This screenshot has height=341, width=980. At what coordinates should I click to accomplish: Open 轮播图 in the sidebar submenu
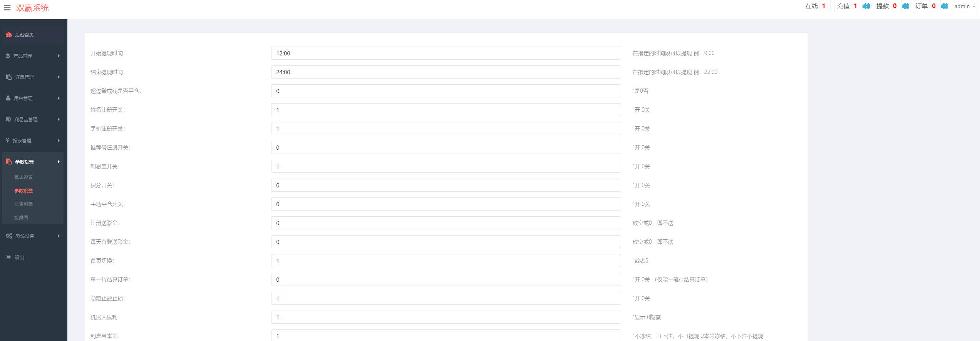[x=21, y=218]
